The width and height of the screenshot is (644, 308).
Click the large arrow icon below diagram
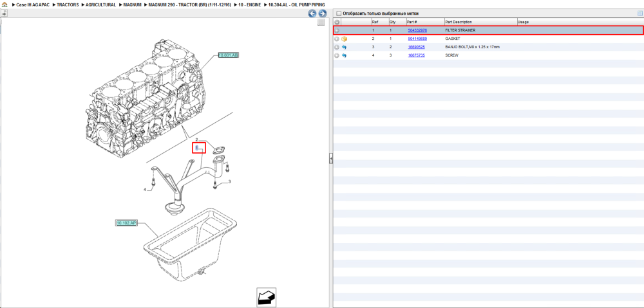pyautogui.click(x=266, y=297)
